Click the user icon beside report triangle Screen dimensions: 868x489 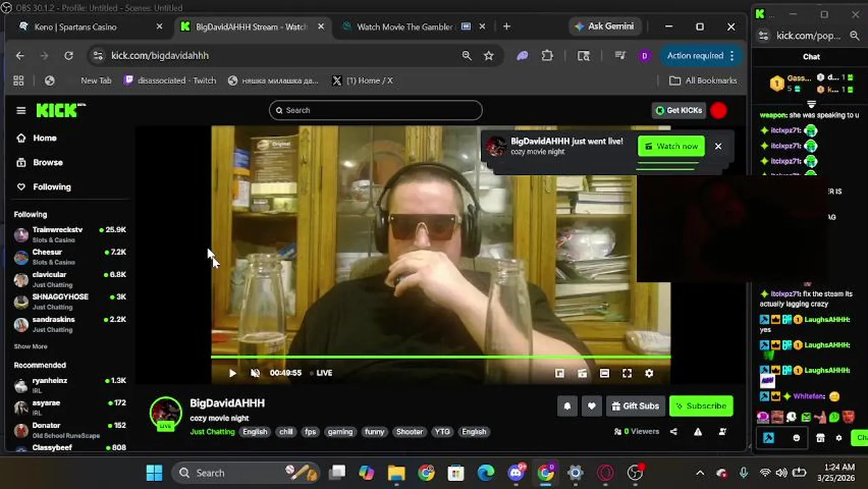pos(722,431)
